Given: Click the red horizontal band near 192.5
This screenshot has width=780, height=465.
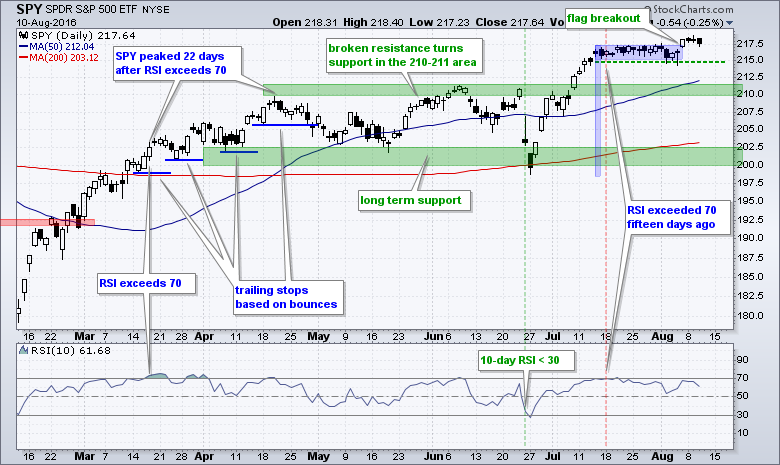Looking at the screenshot, I should pyautogui.click(x=47, y=221).
